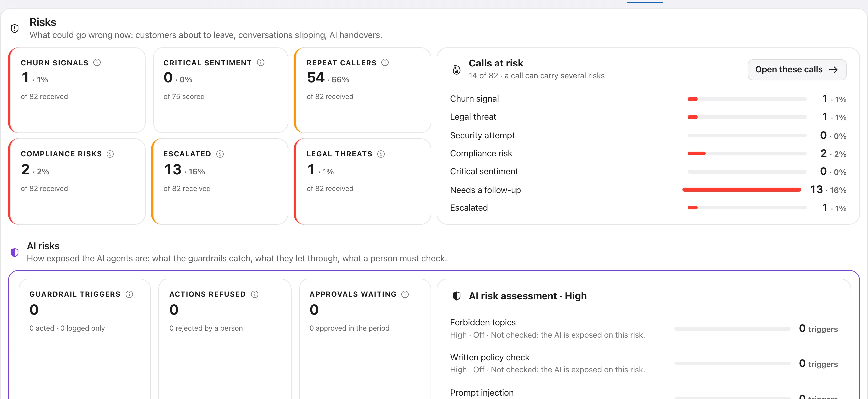Viewport: 868px width, 399px height.
Task: Click the '0 acted · 0 logged only' text
Action: point(67,328)
